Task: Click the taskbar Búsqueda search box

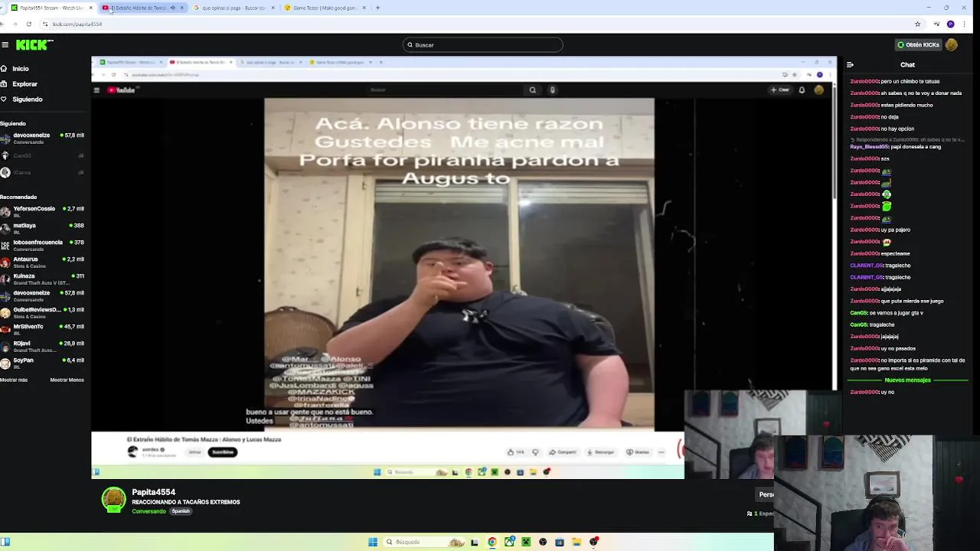Action: pos(425,542)
